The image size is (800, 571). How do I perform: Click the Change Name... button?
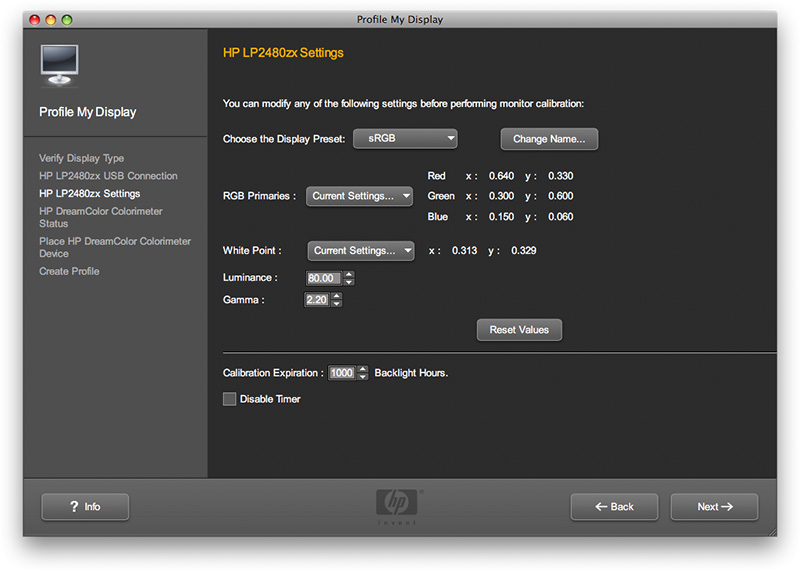coord(549,139)
